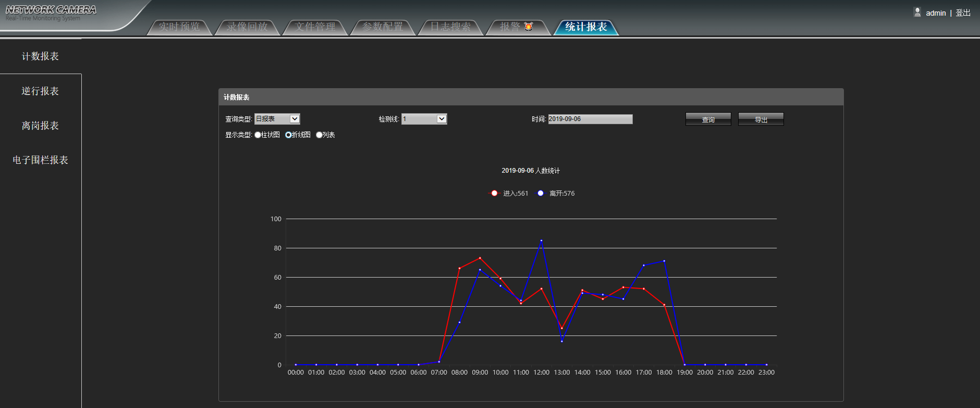Toggle the blue 离开 legend marker
Viewport: 980px width, 408px height.
(x=541, y=193)
